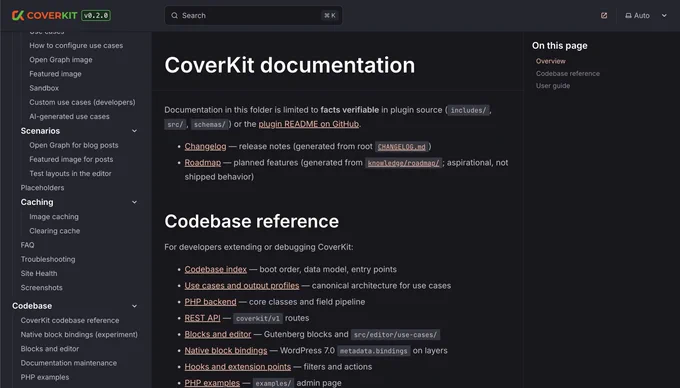The height and width of the screenshot is (388, 680).
Task: Open Open Graph for blog posts
Action: [x=74, y=145]
